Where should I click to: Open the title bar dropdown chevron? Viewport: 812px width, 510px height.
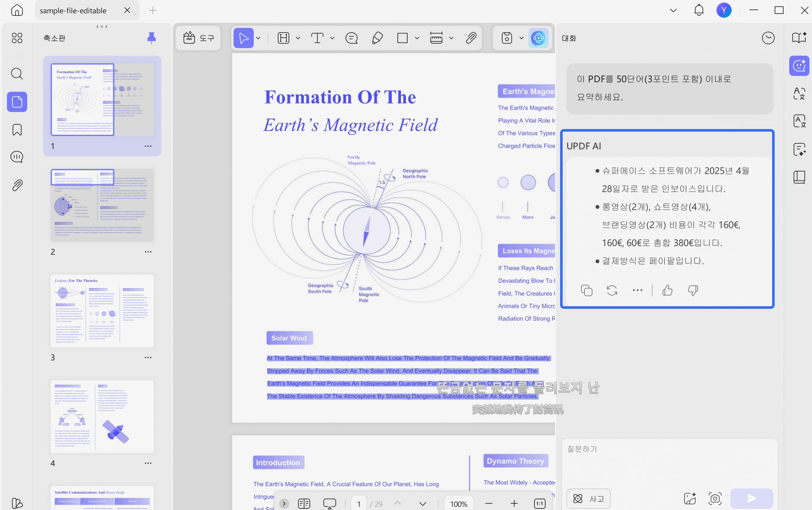click(x=673, y=10)
